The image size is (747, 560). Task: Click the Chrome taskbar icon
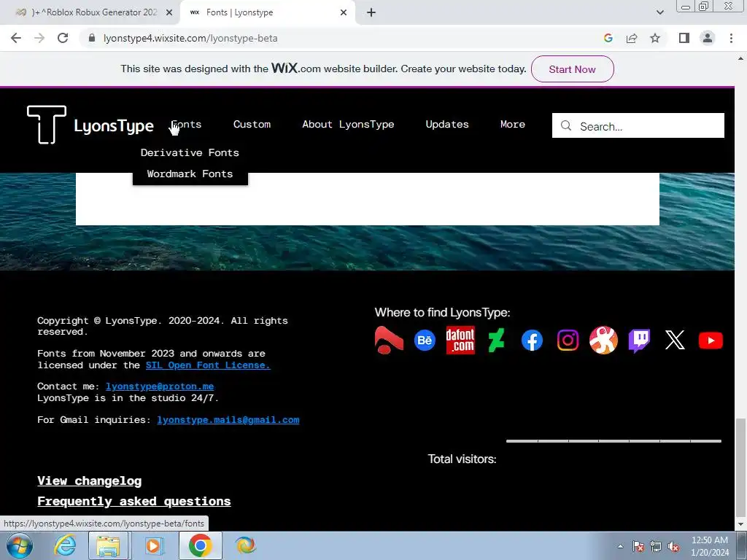point(200,545)
